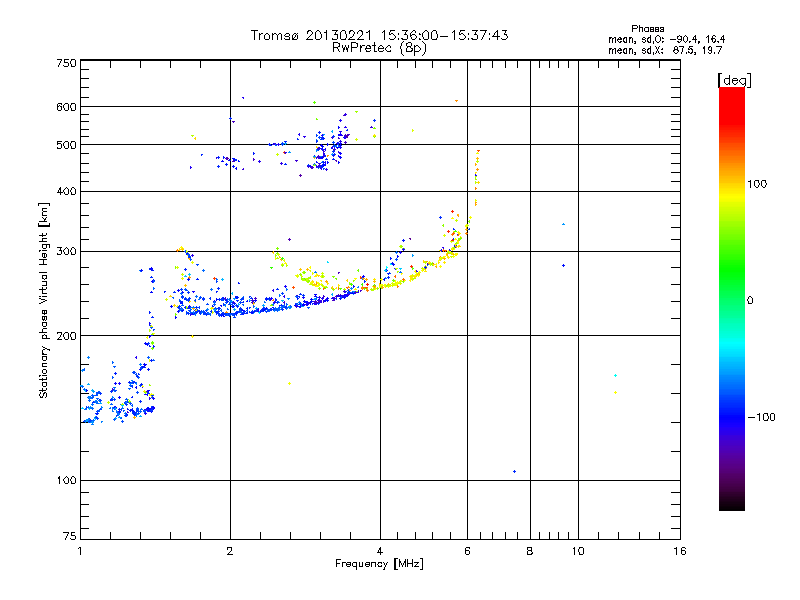Click the y-axis label '300'
Viewport: 800px width, 600px height.
67,252
